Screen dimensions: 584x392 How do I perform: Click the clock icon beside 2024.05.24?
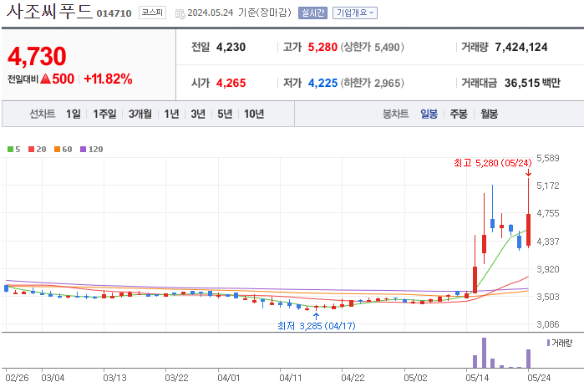pos(180,13)
